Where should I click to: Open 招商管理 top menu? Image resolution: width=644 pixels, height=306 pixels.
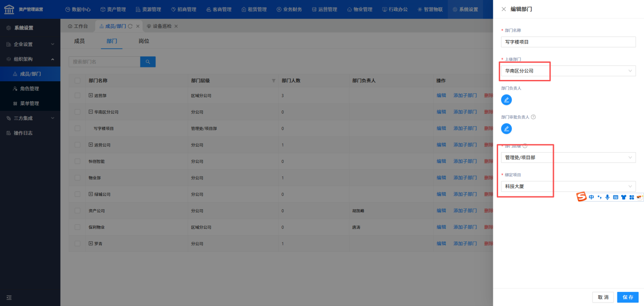coord(183,9)
